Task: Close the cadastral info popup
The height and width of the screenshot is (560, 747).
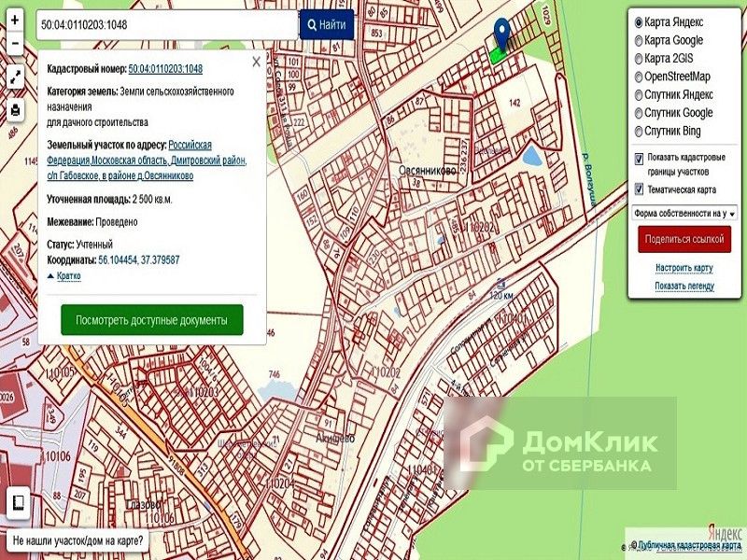Action: coord(256,62)
